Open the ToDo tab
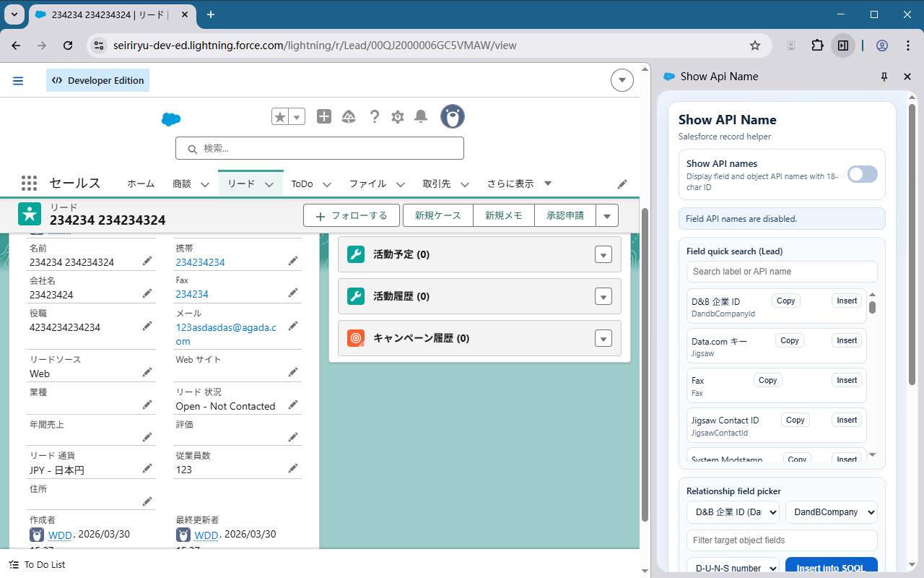The width and height of the screenshot is (924, 578). coord(302,184)
